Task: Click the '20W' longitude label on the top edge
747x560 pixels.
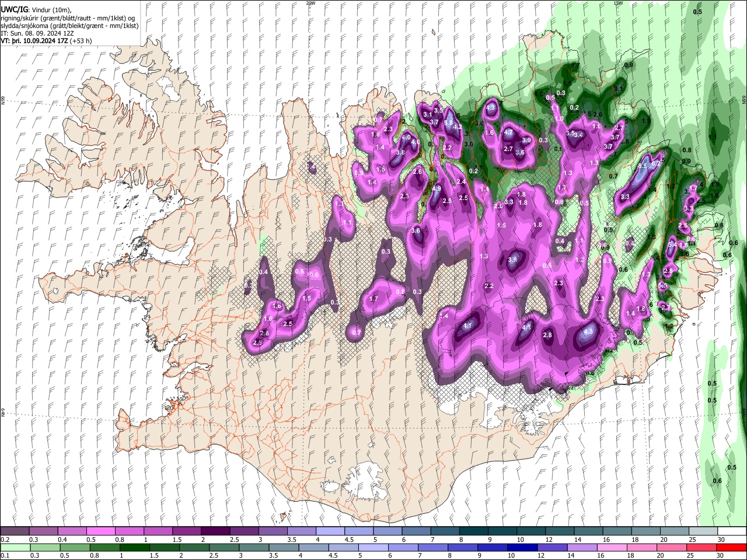Action: click(310, 3)
